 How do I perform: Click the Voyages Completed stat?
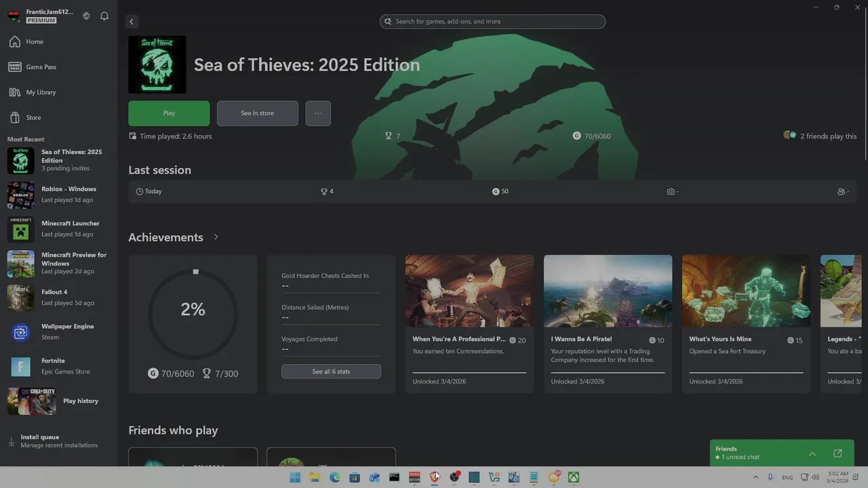click(331, 344)
